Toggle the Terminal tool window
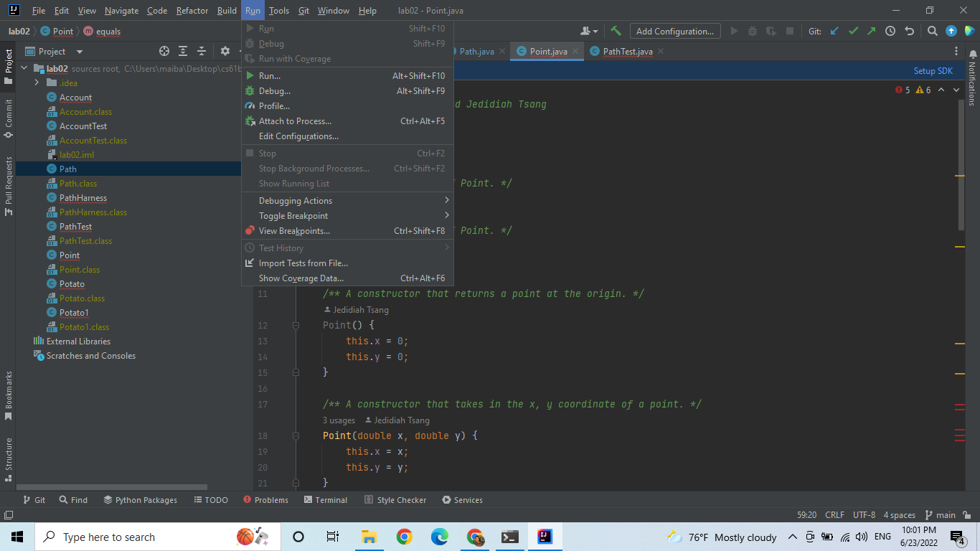Image resolution: width=980 pixels, height=551 pixels. pyautogui.click(x=325, y=500)
